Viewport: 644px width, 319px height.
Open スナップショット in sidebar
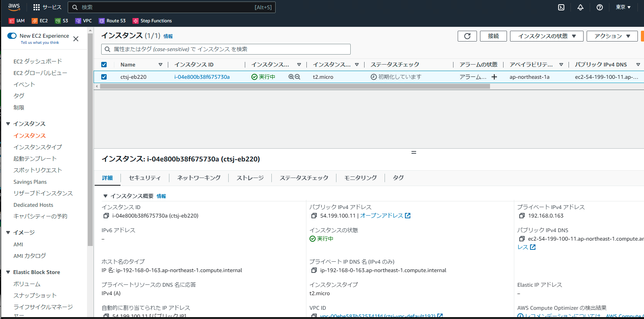coord(35,296)
